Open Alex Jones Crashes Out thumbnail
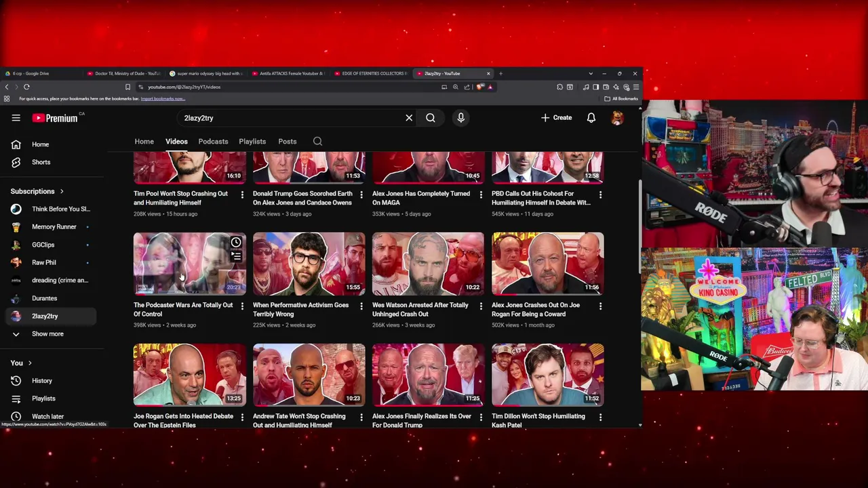 pyautogui.click(x=548, y=264)
